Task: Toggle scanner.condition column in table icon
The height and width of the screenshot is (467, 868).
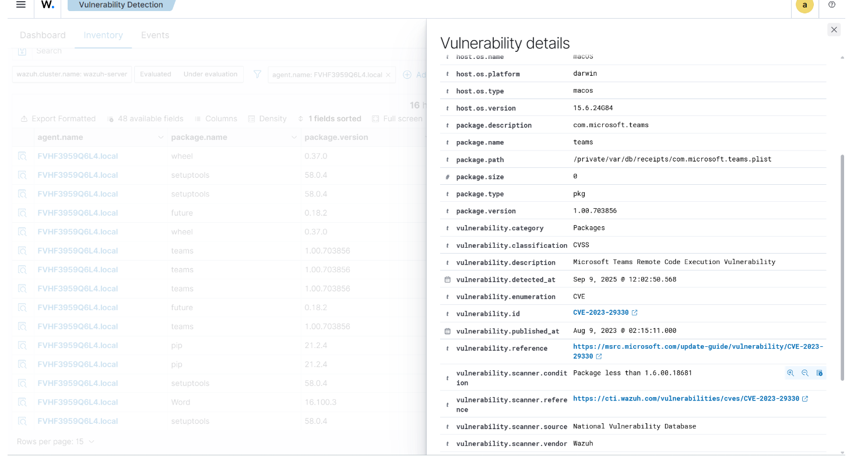Action: click(819, 373)
